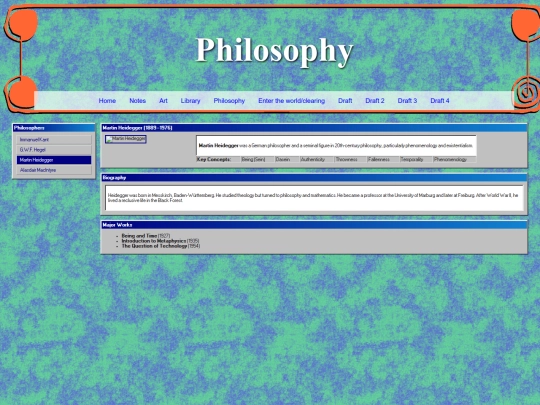540x405 pixels.
Task: Select Alasdair MacIntyre in Philosophers list
Action: click(x=54, y=170)
